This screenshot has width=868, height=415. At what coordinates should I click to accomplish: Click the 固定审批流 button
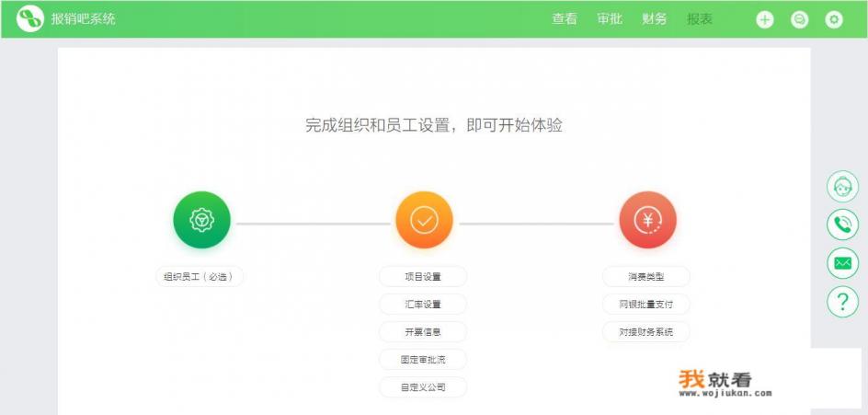(423, 360)
